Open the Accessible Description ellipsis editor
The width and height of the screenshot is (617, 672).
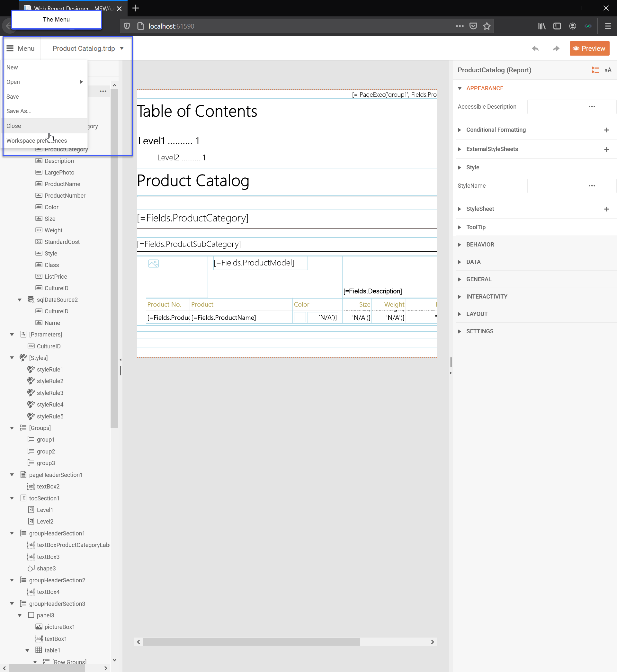(x=592, y=106)
